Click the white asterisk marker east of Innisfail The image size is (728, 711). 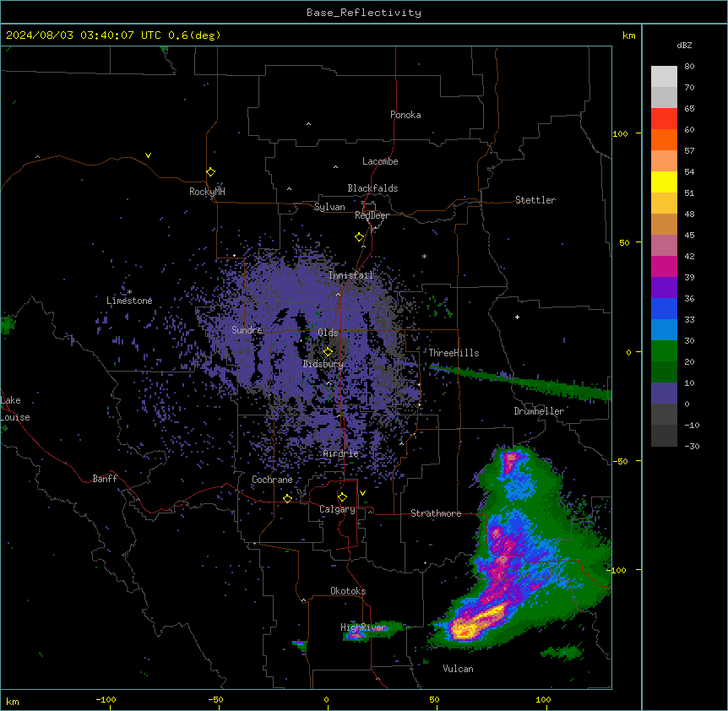click(424, 256)
